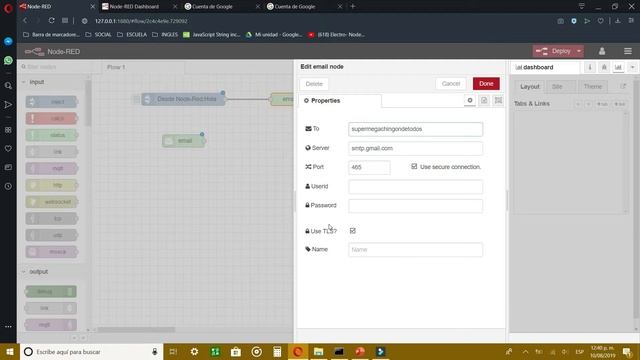The image size is (640, 360).
Task: Open the Deploy options dropdown arrow
Action: 579,51
